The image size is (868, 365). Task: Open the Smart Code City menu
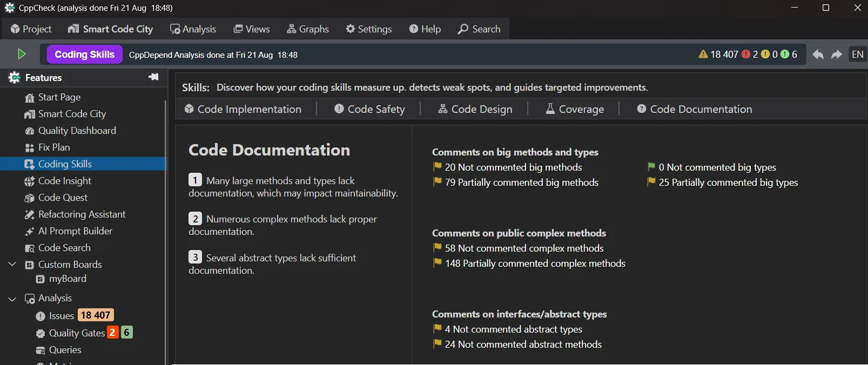tap(110, 29)
